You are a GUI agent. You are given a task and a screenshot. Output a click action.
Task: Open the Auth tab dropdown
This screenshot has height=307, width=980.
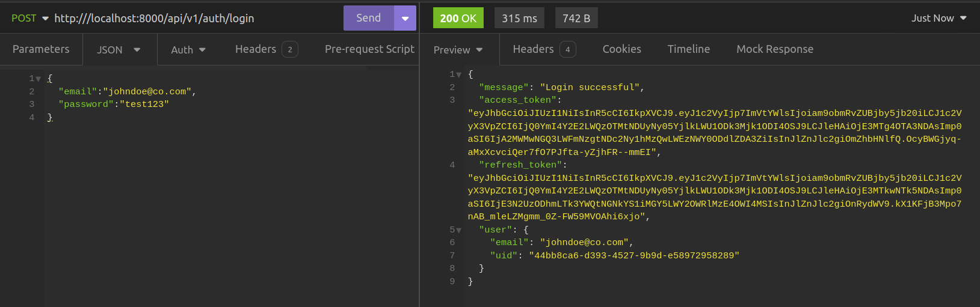[188, 50]
